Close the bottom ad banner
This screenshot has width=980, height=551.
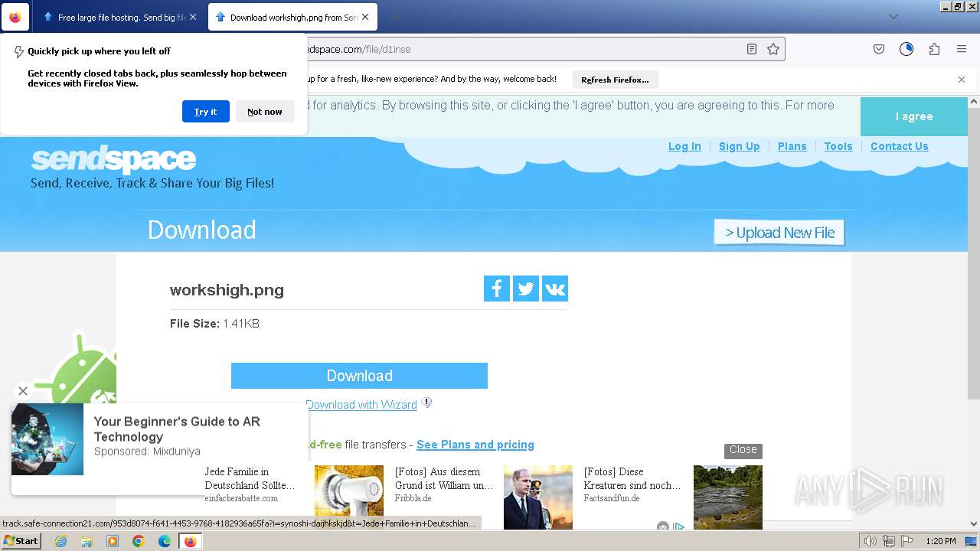pos(743,450)
